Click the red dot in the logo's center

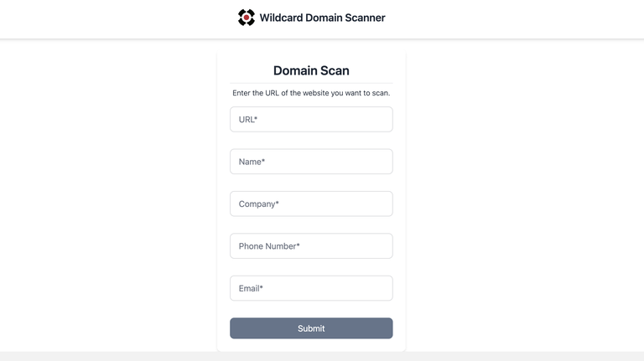coord(247,18)
